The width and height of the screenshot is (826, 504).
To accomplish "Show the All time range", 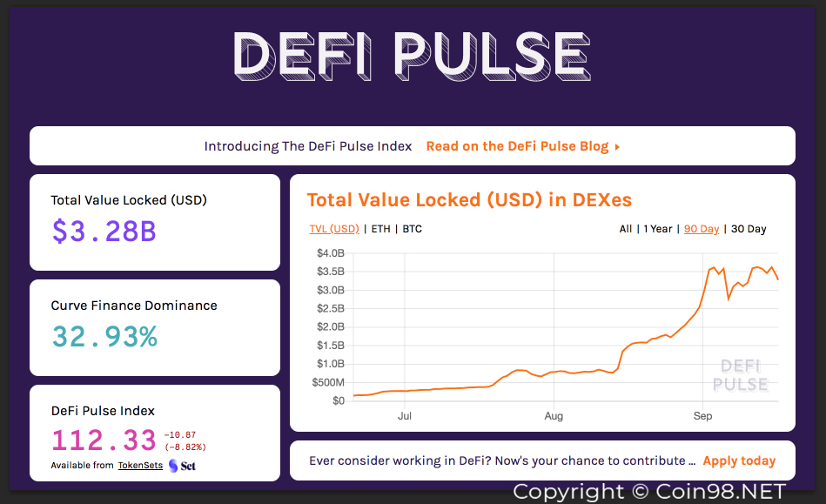I will [625, 229].
